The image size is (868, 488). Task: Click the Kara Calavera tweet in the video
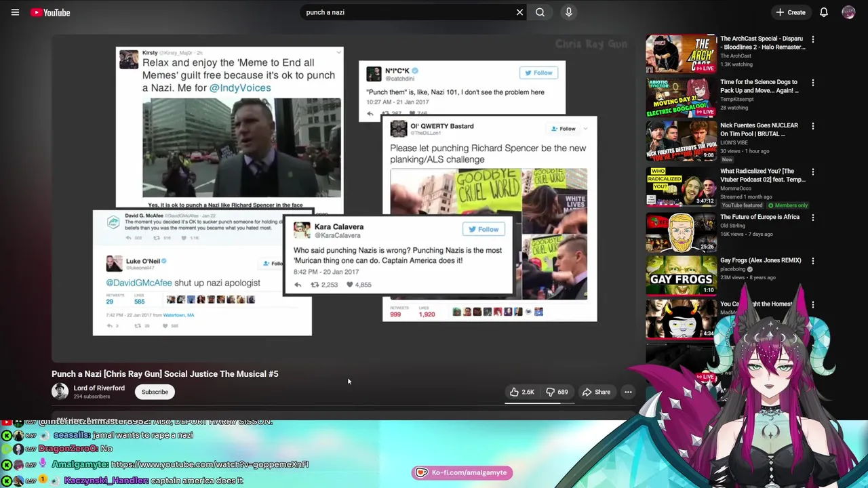[397, 256]
